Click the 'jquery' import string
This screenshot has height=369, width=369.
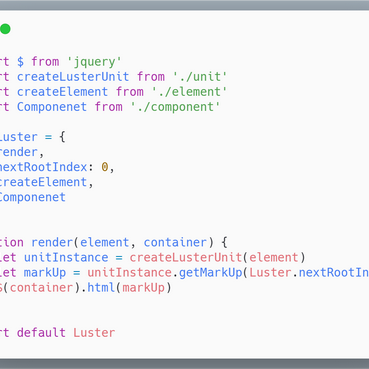tap(94, 62)
